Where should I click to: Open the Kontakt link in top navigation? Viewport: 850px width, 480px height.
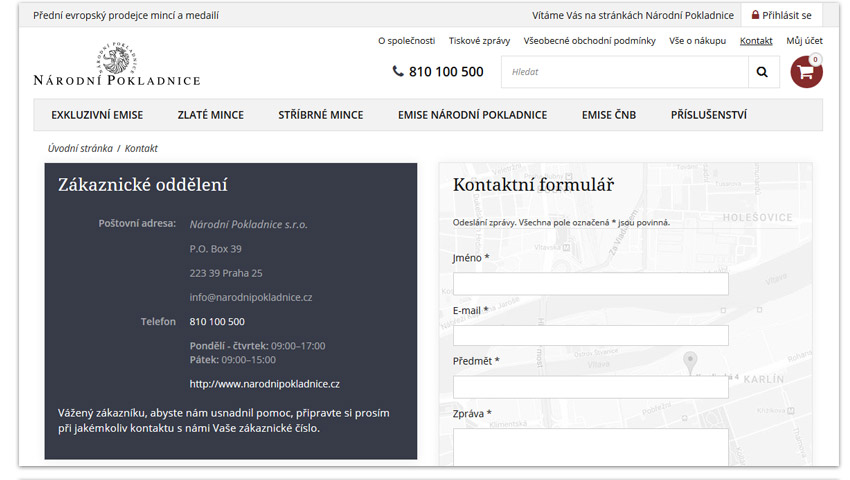756,41
